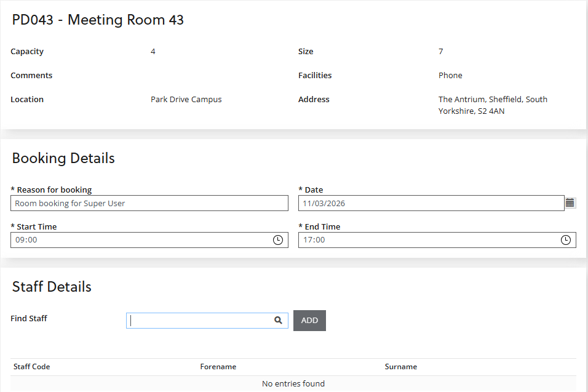Click the ADD button
The image size is (588, 392).
click(309, 320)
